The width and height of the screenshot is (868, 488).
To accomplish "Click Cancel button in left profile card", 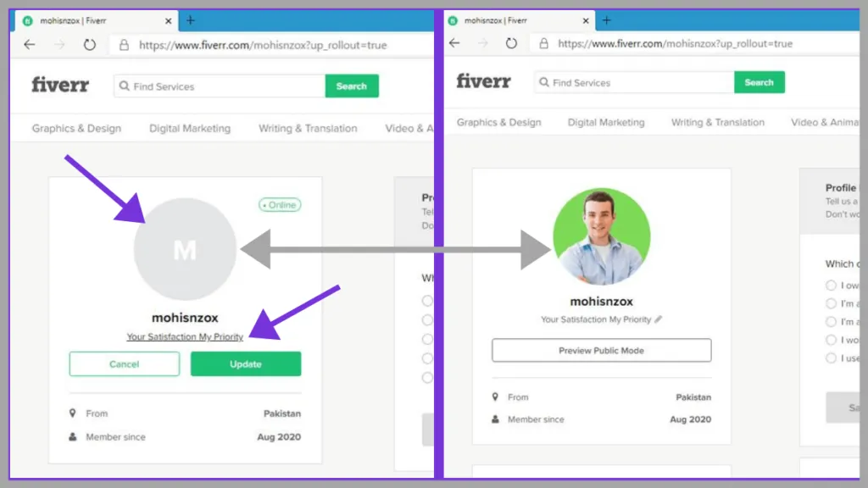I will click(x=124, y=364).
